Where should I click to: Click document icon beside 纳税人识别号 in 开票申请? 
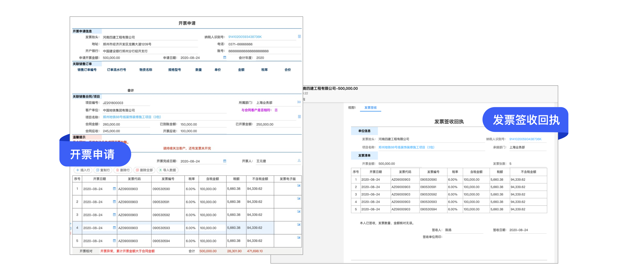[x=299, y=37]
